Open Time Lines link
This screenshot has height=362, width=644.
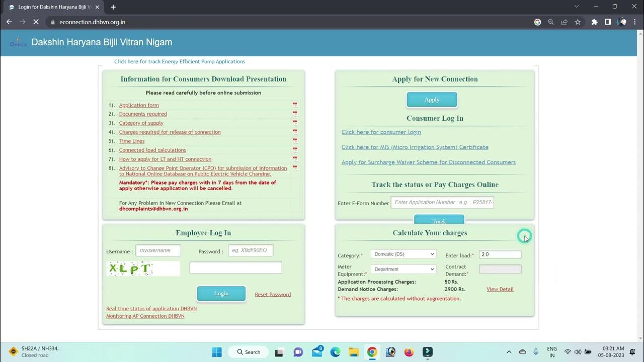click(132, 141)
